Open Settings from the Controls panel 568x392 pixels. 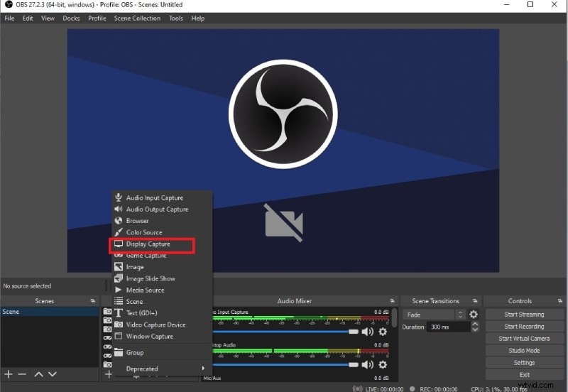[x=524, y=362]
